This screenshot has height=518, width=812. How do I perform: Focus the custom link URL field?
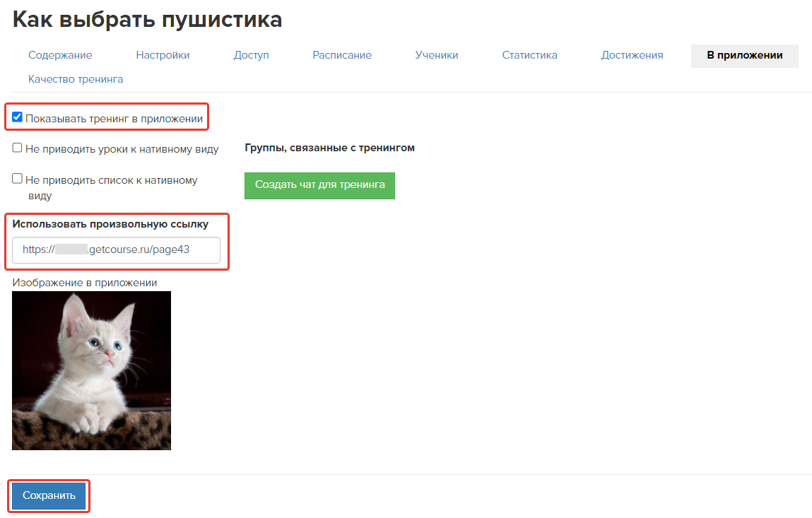pyautogui.click(x=116, y=250)
